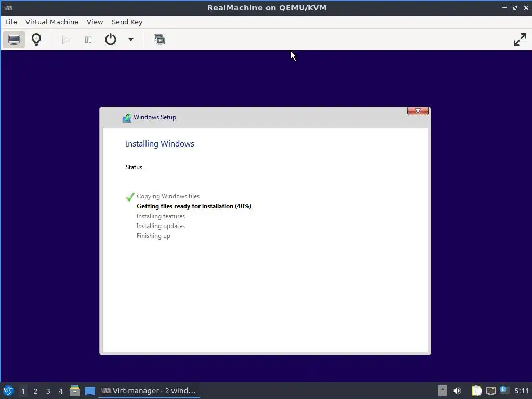Pause the virtual machine

click(x=88, y=39)
